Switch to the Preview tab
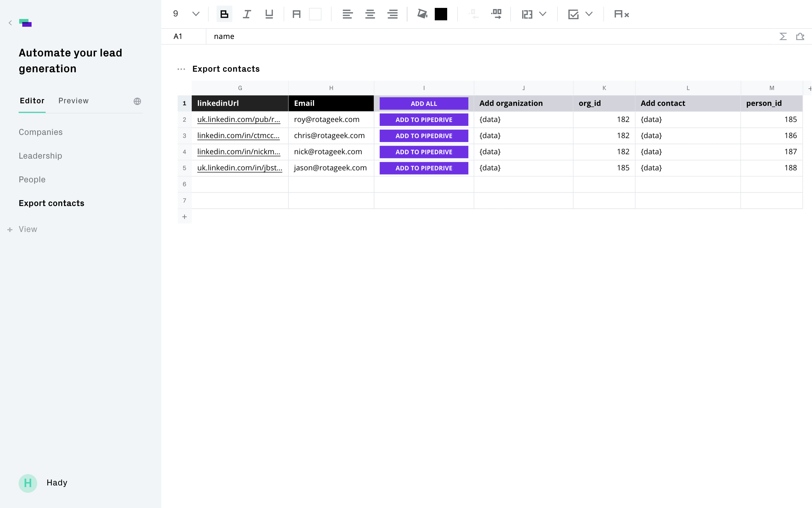The height and width of the screenshot is (508, 812). [x=74, y=101]
